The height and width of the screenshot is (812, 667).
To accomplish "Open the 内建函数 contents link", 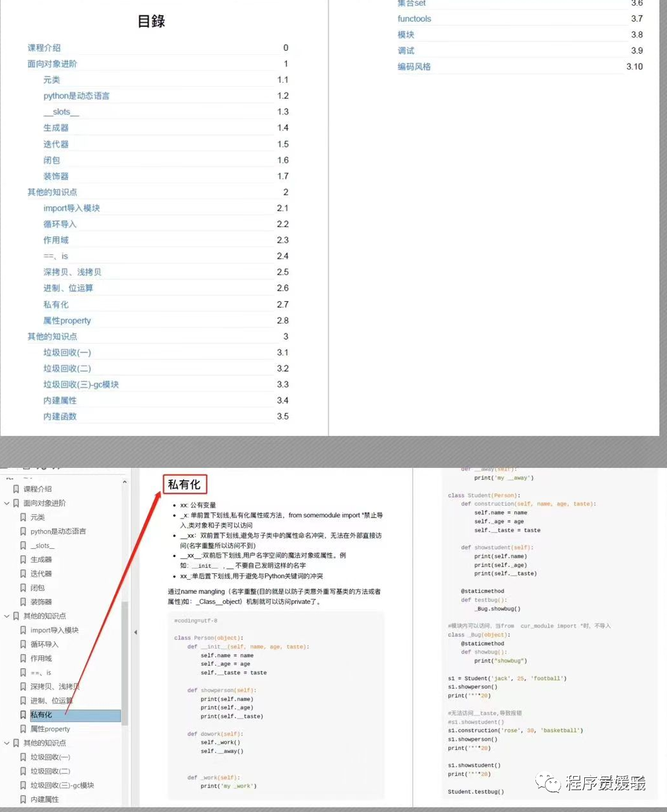I will (60, 417).
